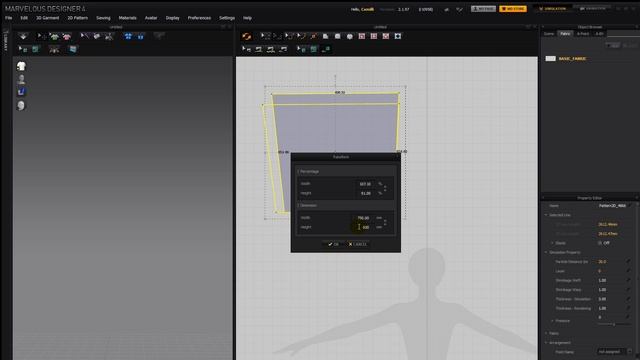Click the second blue arrangement icon
This screenshot has height=360, width=640.
pyautogui.click(x=140, y=36)
